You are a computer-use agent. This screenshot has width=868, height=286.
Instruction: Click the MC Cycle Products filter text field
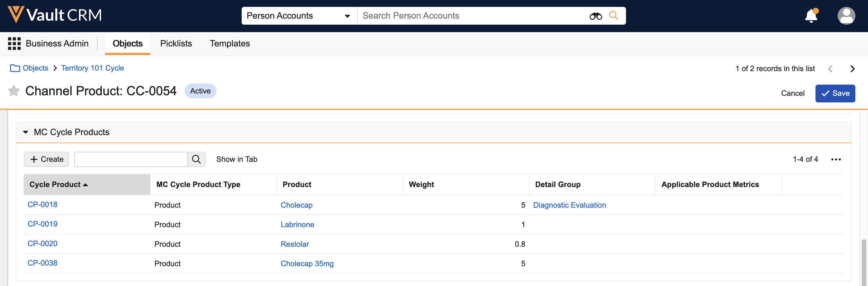(x=131, y=159)
